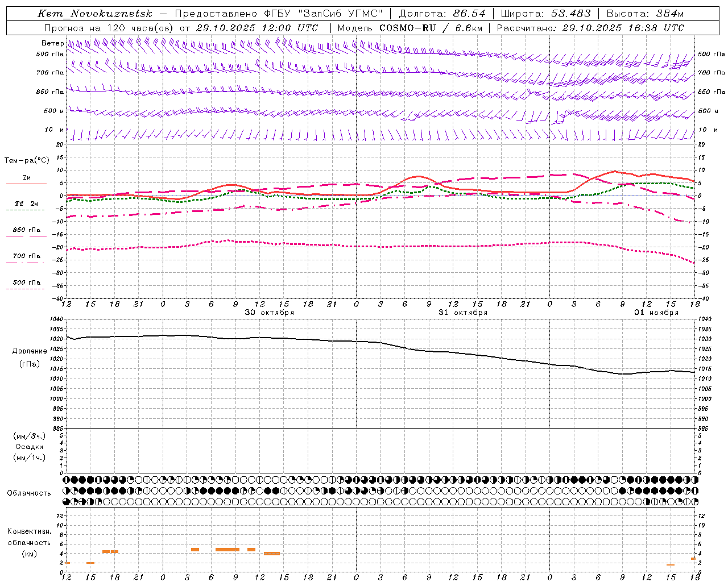Click the 'Ветер' wind panel label

[x=52, y=43]
